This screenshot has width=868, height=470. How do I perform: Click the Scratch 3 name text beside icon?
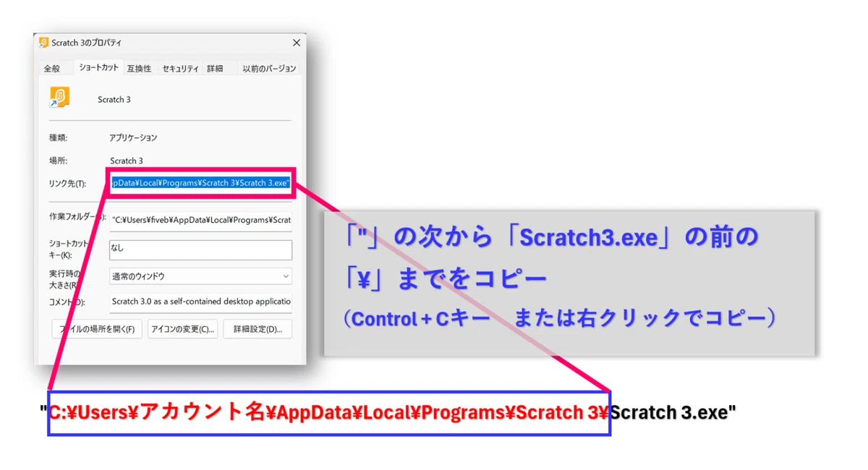point(114,100)
